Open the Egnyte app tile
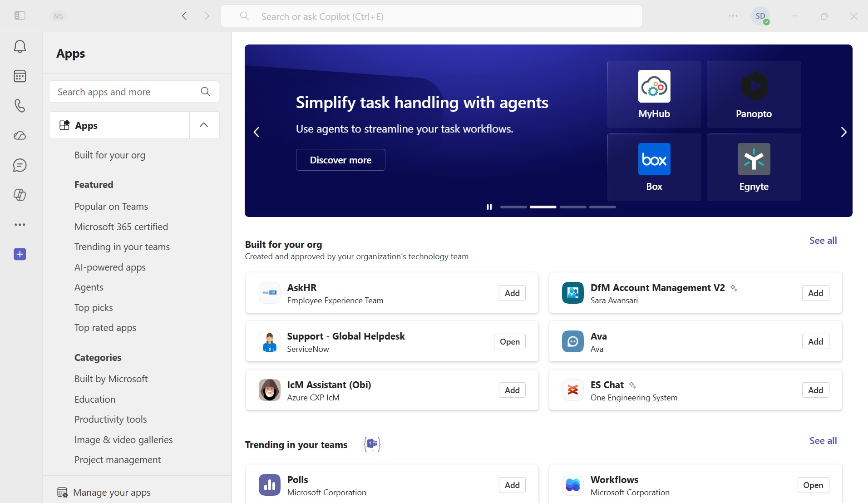Viewport: 868px width, 503px height. [x=754, y=167]
